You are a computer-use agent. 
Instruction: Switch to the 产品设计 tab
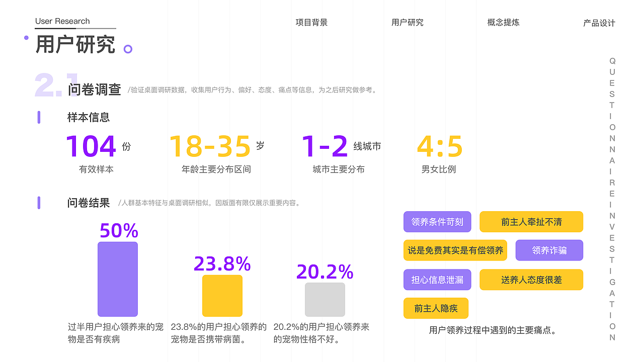pos(599,23)
